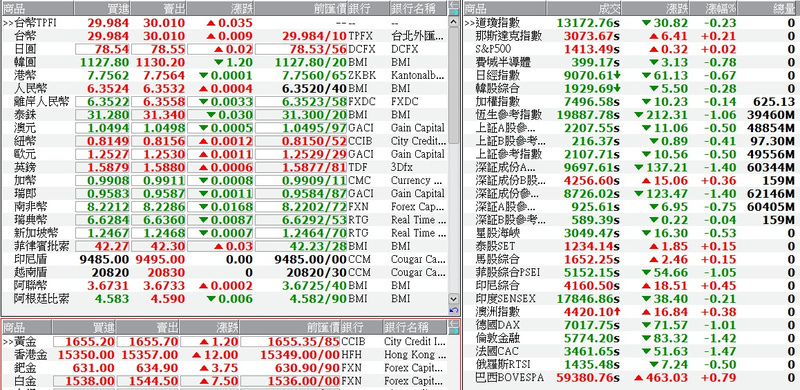
Task: Select the 台幣TPFI row
Action: (224, 23)
